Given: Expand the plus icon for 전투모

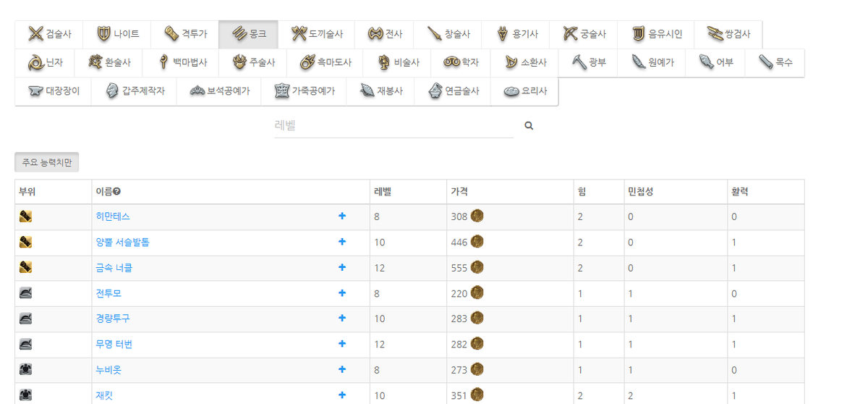Looking at the screenshot, I should click(342, 293).
